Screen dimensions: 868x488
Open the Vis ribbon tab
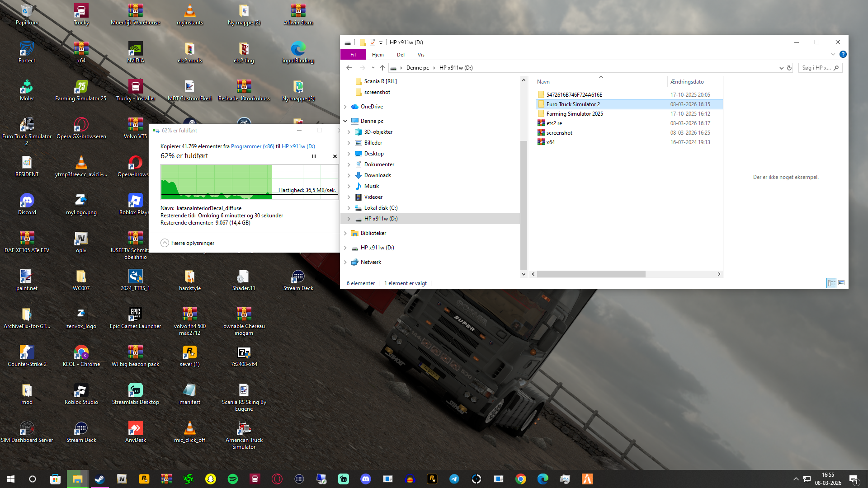pos(421,55)
